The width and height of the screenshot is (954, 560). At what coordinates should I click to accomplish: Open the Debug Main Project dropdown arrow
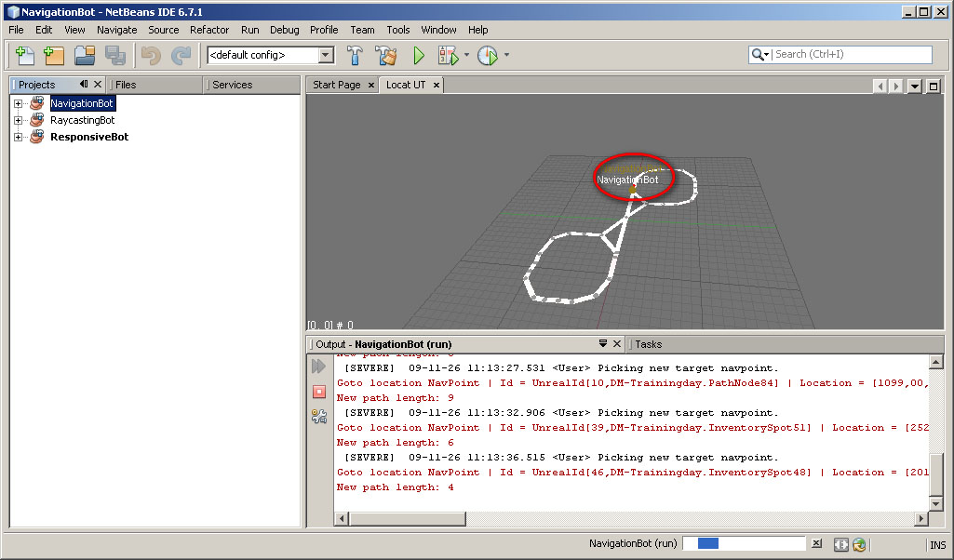tap(466, 55)
